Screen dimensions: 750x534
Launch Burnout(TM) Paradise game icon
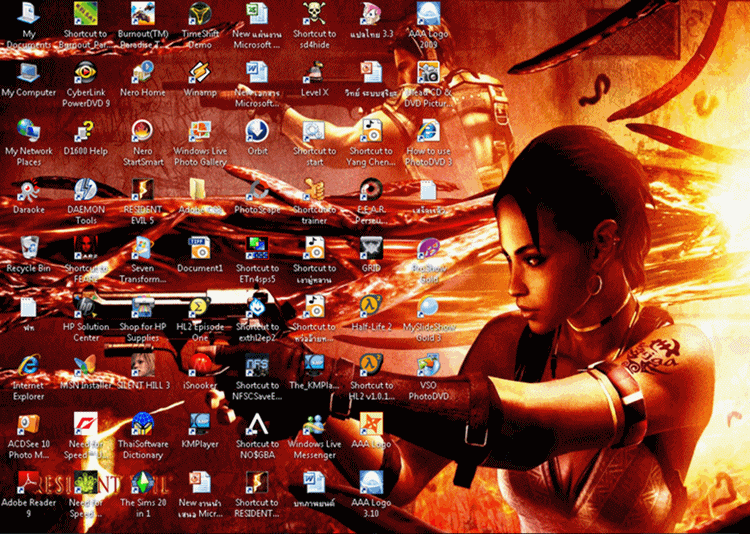coord(143,13)
